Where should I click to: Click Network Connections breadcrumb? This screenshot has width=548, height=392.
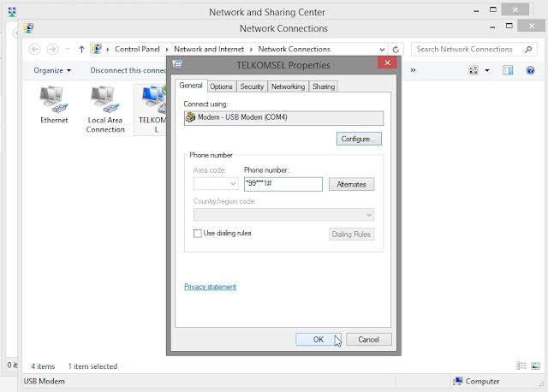(x=294, y=50)
